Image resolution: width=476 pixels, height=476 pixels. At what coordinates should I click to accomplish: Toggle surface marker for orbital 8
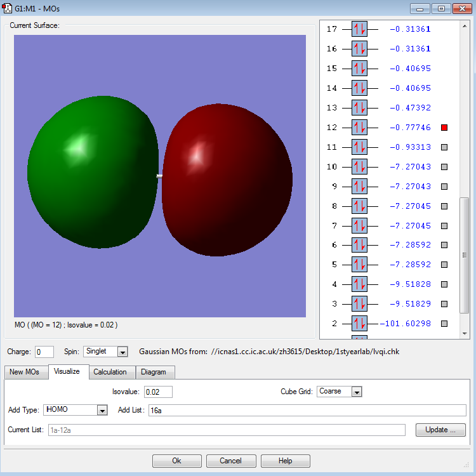click(x=444, y=206)
